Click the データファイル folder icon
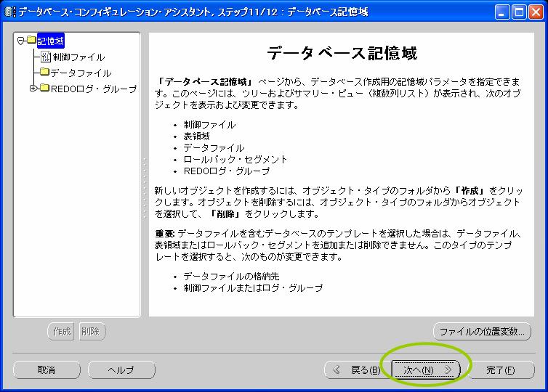This screenshot has height=392, width=548. (44, 72)
